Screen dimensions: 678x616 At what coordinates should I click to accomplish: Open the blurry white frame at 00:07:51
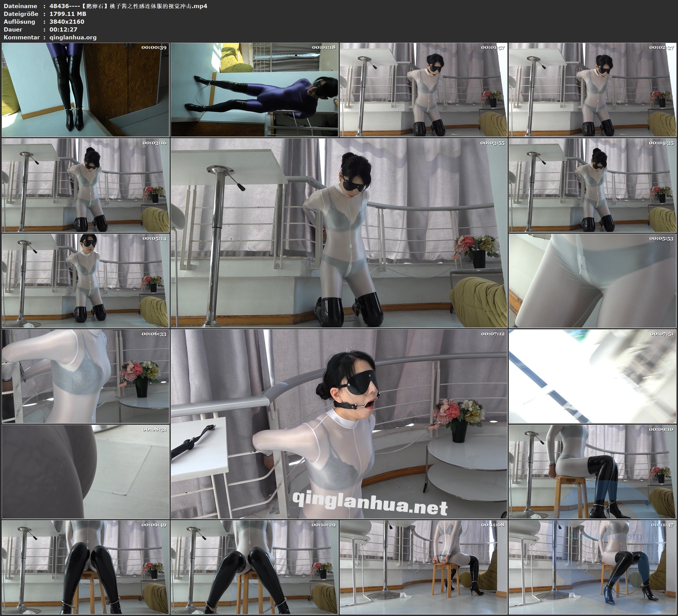(592, 376)
